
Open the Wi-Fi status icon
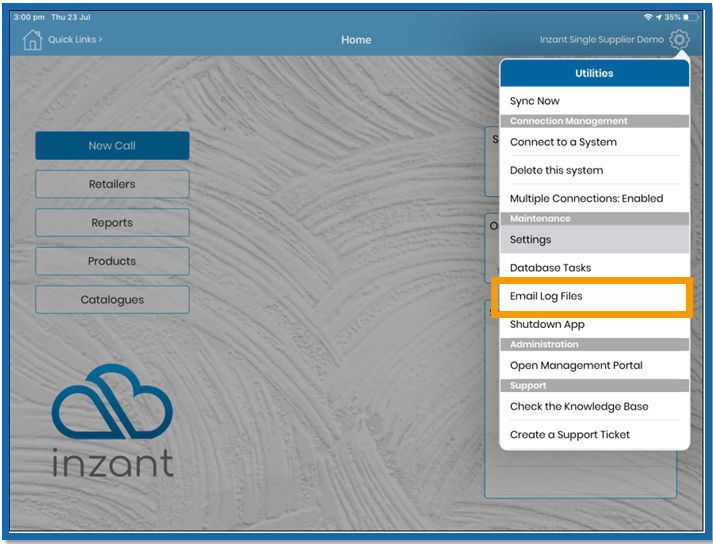pyautogui.click(x=648, y=17)
